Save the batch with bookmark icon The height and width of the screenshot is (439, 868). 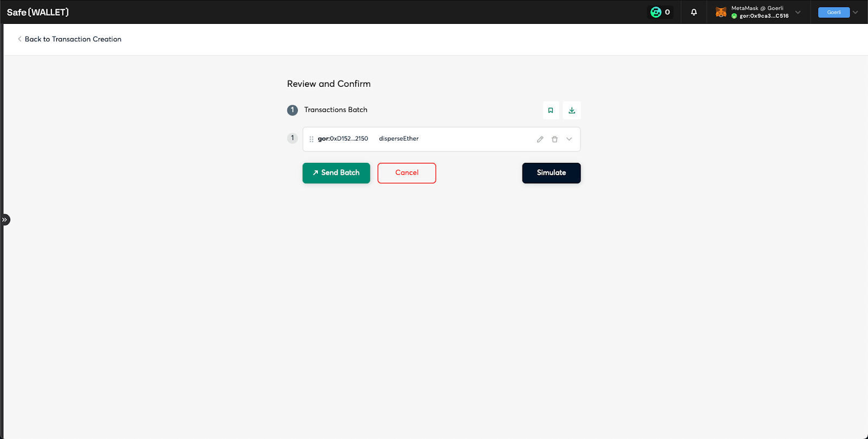tap(551, 110)
